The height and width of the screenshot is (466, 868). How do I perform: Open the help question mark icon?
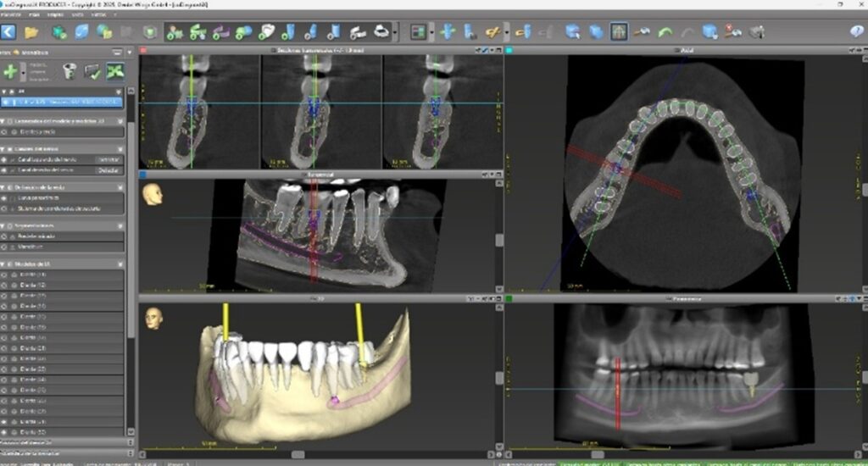point(856,31)
